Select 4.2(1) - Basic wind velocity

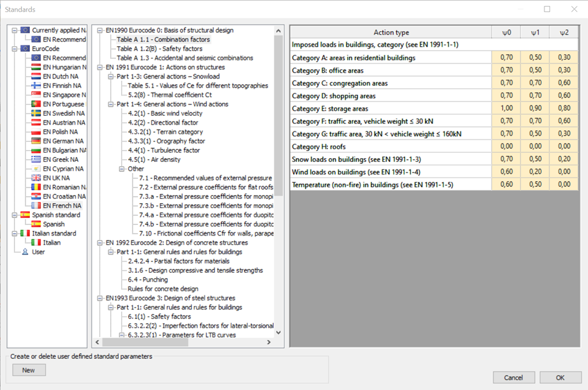pyautogui.click(x=165, y=113)
